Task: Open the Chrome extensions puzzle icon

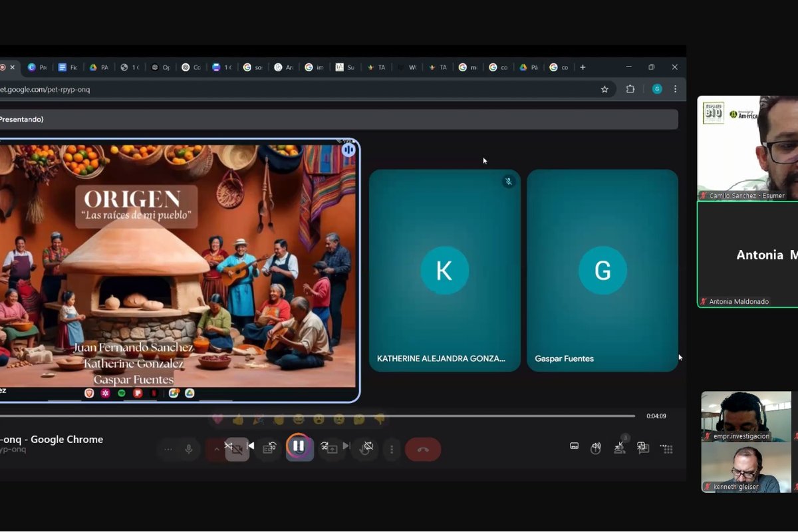Action: [630, 89]
